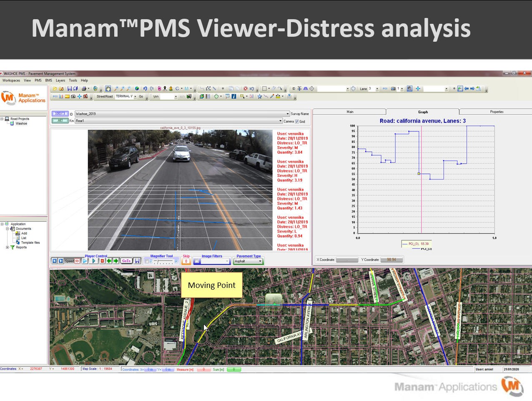
Task: Open the Tools menu
Action: (x=73, y=81)
